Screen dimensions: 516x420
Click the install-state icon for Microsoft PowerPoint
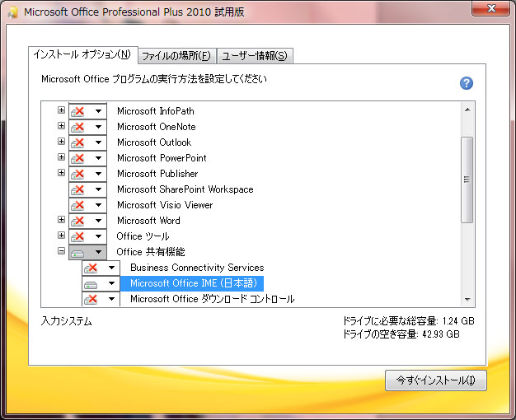pyautogui.click(x=77, y=158)
